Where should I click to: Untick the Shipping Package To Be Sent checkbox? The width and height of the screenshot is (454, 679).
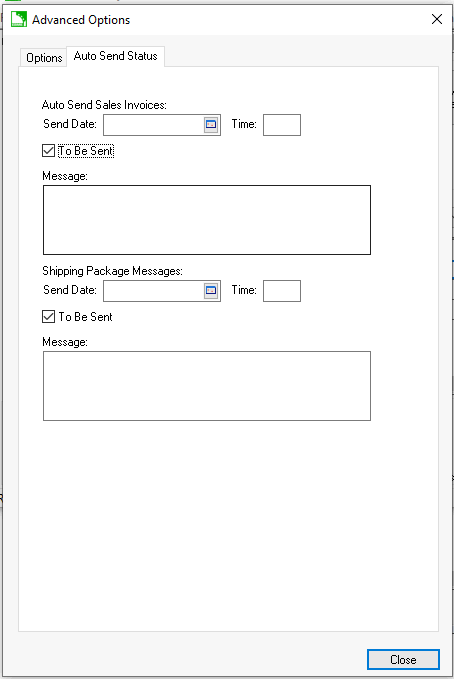click(x=49, y=317)
